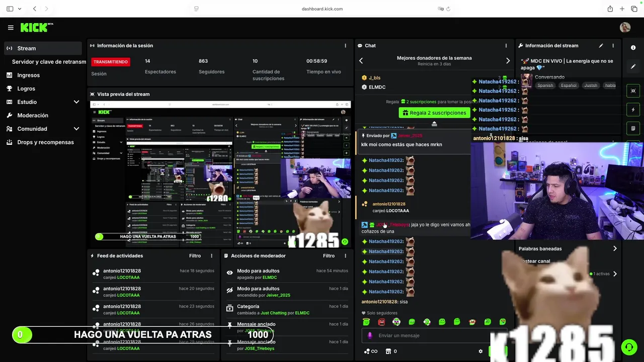Open Información de la sesión options menu
This screenshot has height=362, width=644.
[345, 46]
